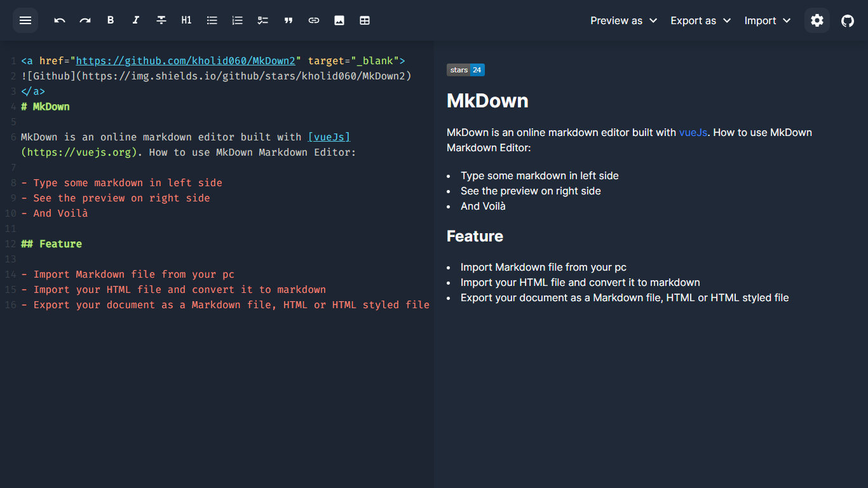Follow the vueJs link in preview
This screenshot has height=488, width=868.
coord(693,132)
